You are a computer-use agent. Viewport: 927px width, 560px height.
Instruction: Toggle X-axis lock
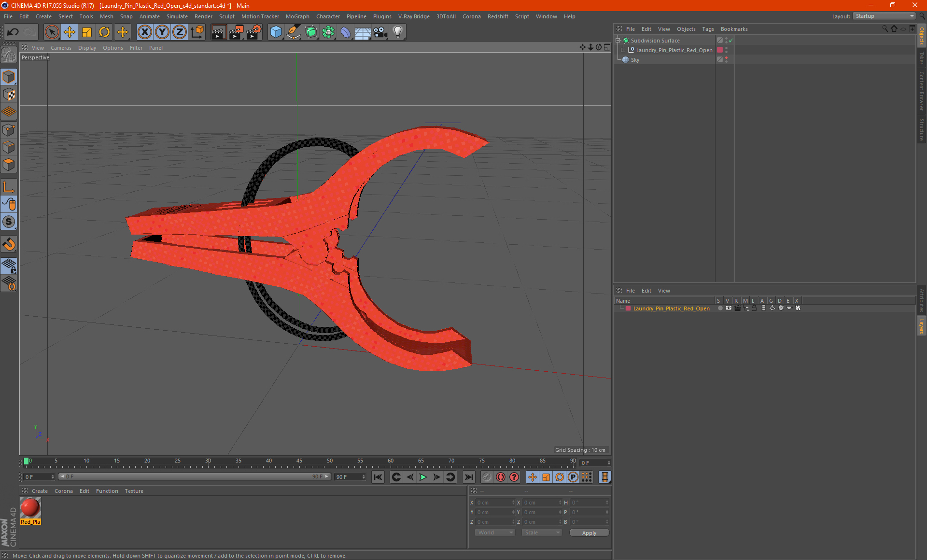click(x=144, y=32)
